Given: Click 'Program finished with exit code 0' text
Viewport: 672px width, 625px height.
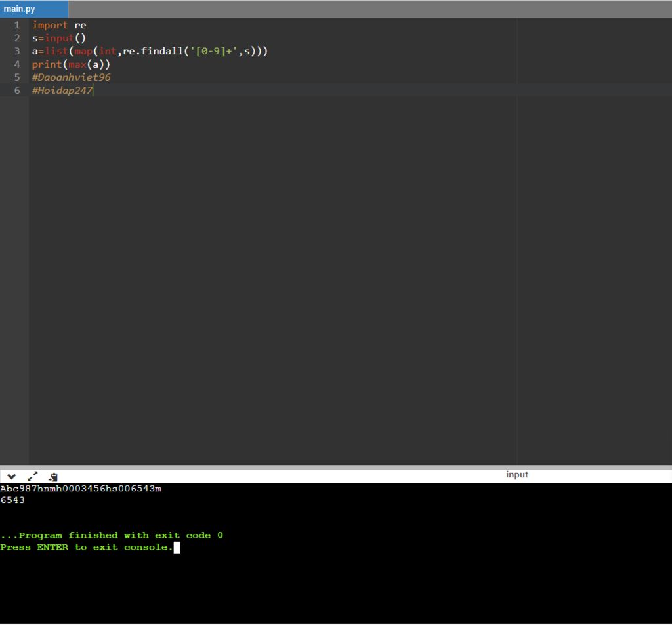Looking at the screenshot, I should click(121, 535).
